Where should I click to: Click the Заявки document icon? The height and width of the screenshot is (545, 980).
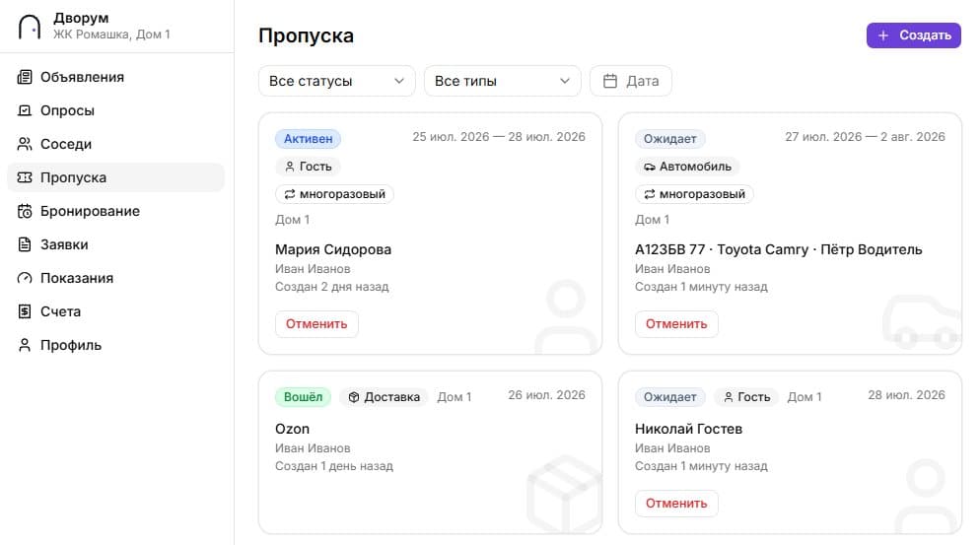(x=25, y=244)
